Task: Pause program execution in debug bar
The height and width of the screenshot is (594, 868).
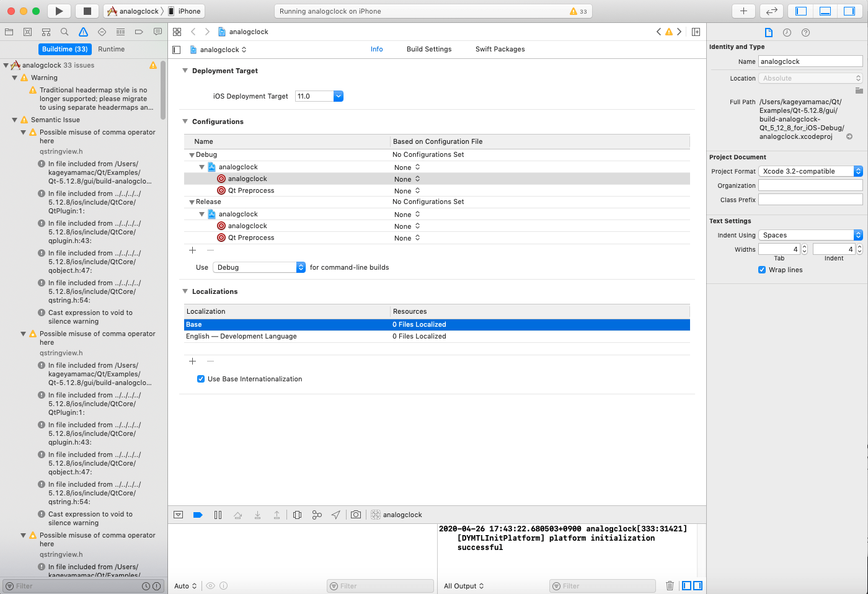Action: click(218, 515)
